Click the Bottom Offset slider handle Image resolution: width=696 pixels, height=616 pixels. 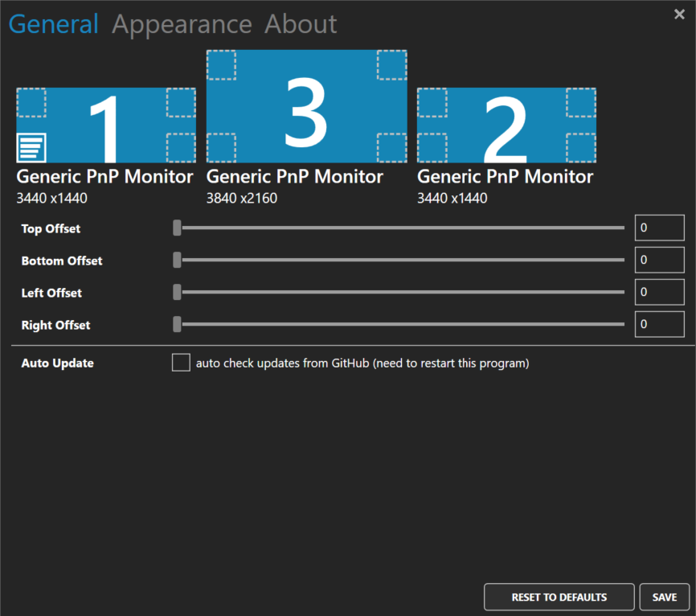(x=177, y=260)
